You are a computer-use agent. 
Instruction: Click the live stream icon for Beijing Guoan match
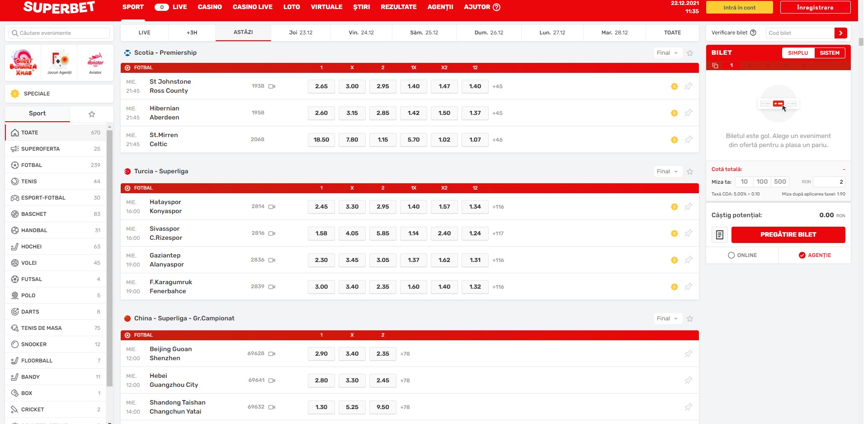[272, 354]
